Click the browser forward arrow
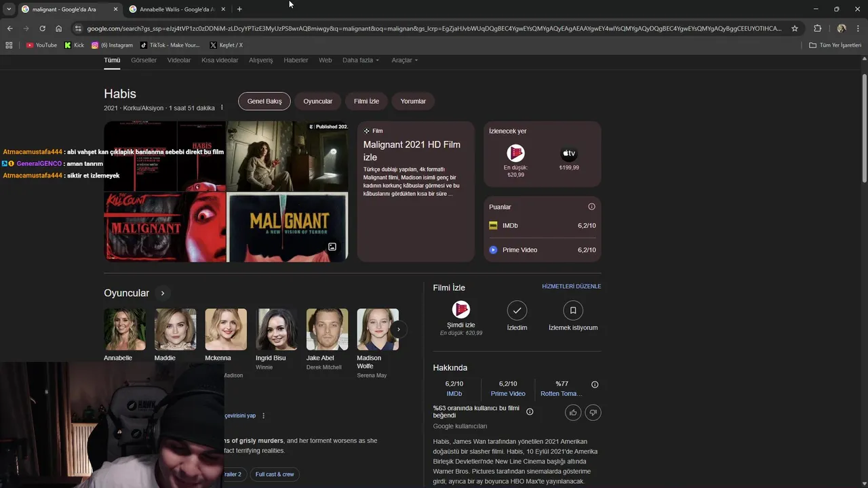Screen dimensions: 868x488 point(26,28)
